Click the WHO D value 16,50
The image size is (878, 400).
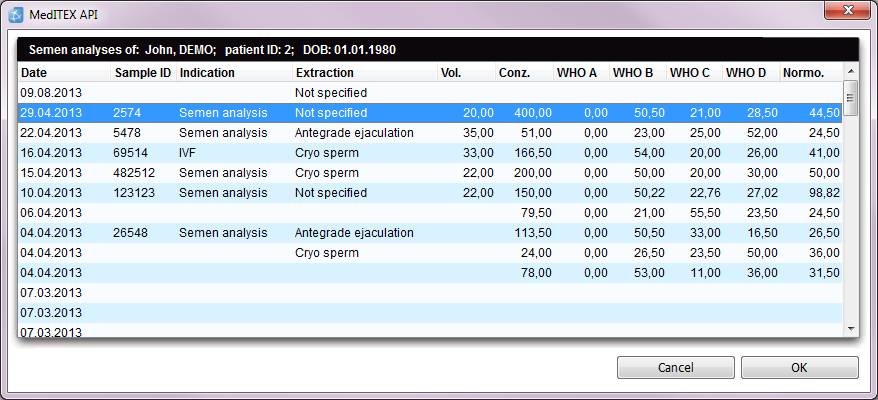point(763,232)
